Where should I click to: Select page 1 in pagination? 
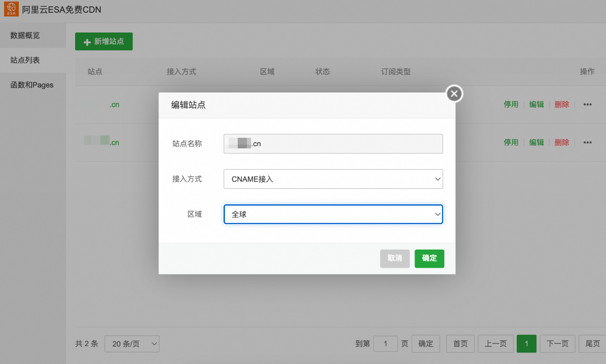(527, 344)
